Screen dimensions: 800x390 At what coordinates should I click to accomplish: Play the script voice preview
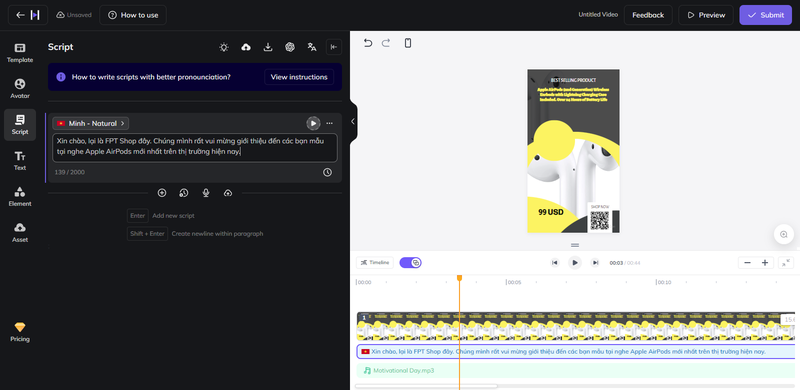(313, 123)
